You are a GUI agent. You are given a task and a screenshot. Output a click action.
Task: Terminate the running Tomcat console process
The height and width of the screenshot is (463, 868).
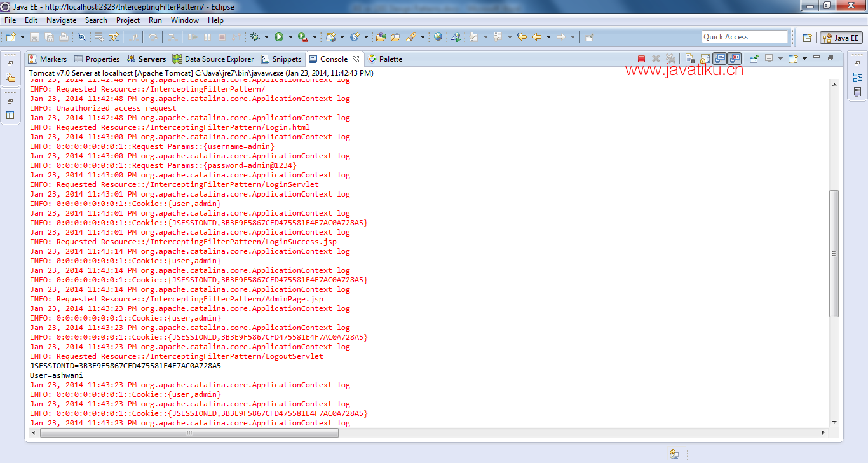[641, 59]
